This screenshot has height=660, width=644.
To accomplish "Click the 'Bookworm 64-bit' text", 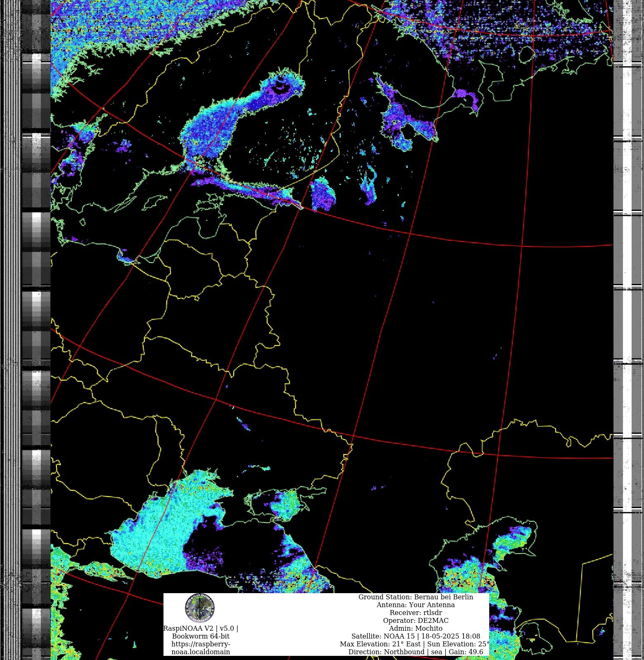I will [x=201, y=636].
